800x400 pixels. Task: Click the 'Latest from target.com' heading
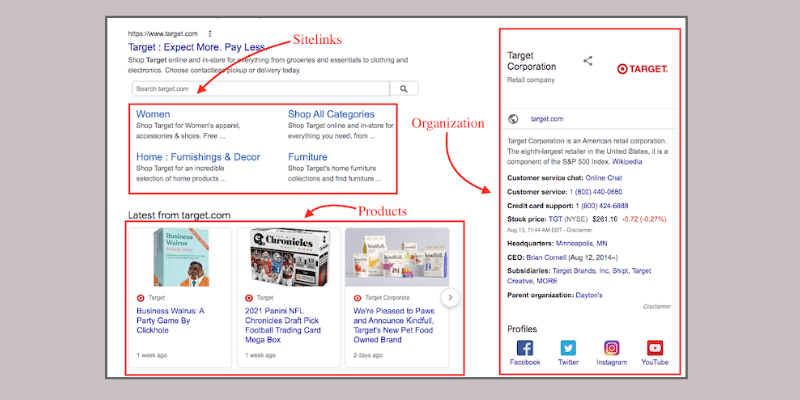(x=179, y=215)
